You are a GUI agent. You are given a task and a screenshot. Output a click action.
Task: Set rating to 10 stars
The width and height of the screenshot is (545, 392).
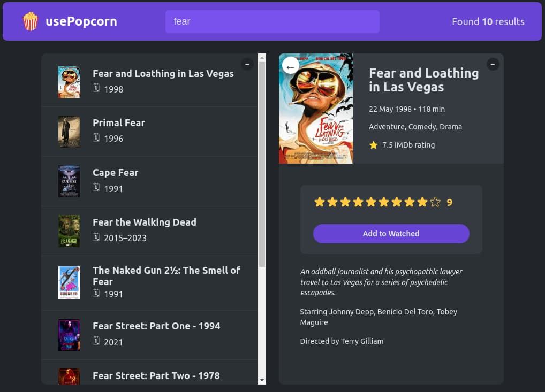(435, 202)
